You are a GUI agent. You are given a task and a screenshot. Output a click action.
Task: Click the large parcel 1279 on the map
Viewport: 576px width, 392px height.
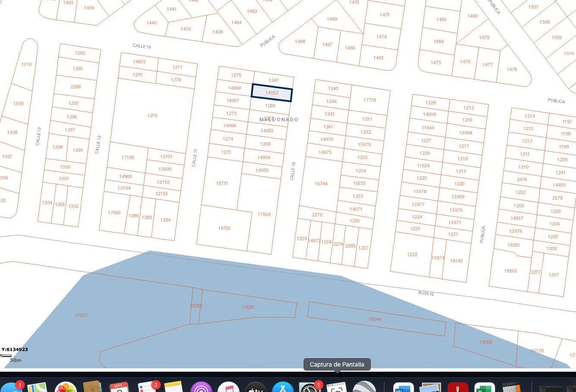[x=152, y=116]
